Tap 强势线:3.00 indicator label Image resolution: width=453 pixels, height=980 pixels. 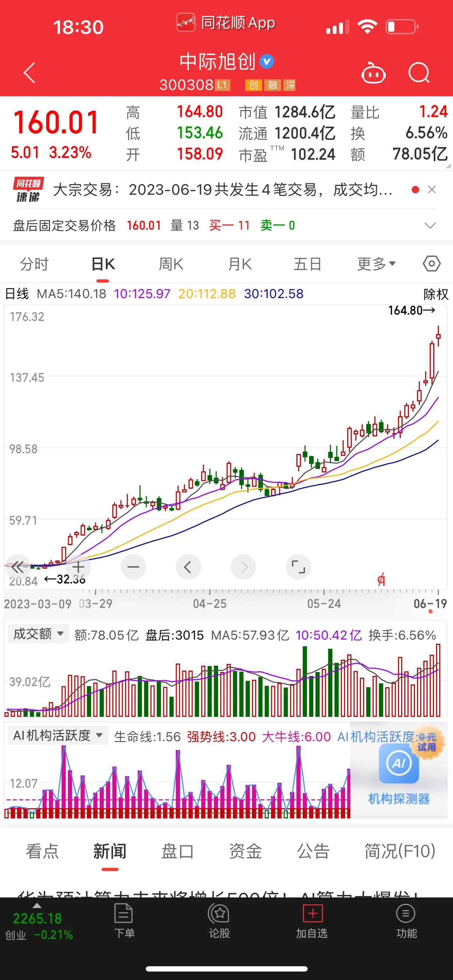tap(221, 737)
